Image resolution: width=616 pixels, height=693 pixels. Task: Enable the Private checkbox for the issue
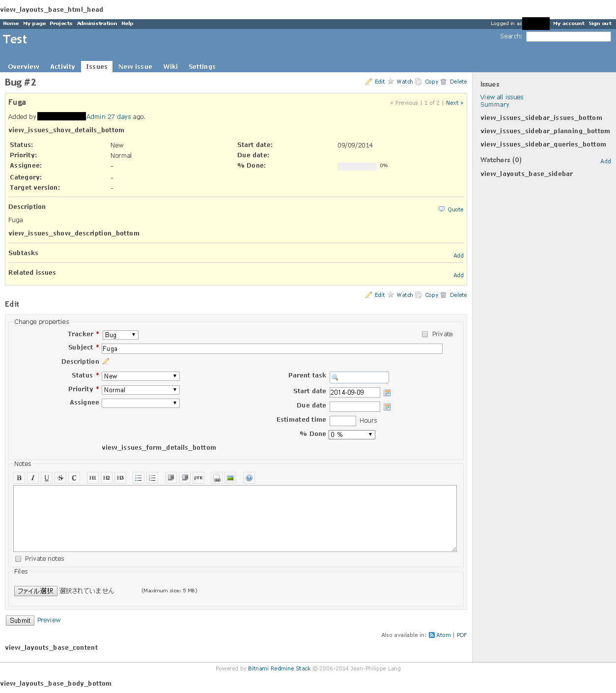point(424,334)
